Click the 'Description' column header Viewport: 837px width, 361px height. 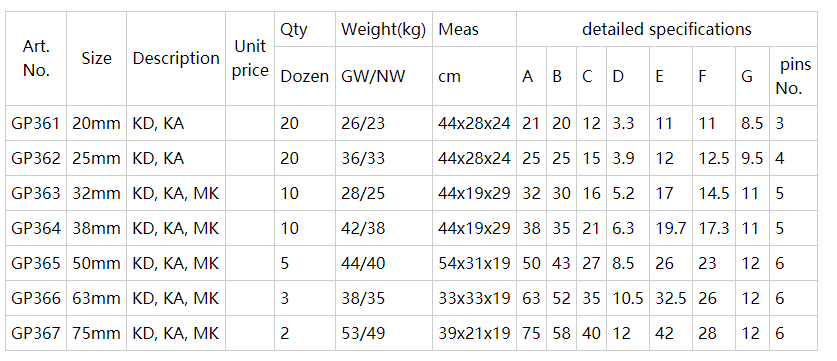pos(176,59)
